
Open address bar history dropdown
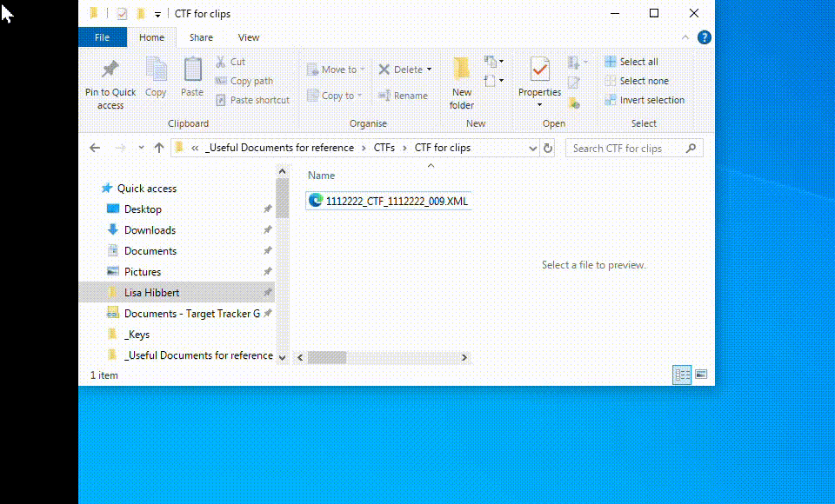click(x=532, y=148)
